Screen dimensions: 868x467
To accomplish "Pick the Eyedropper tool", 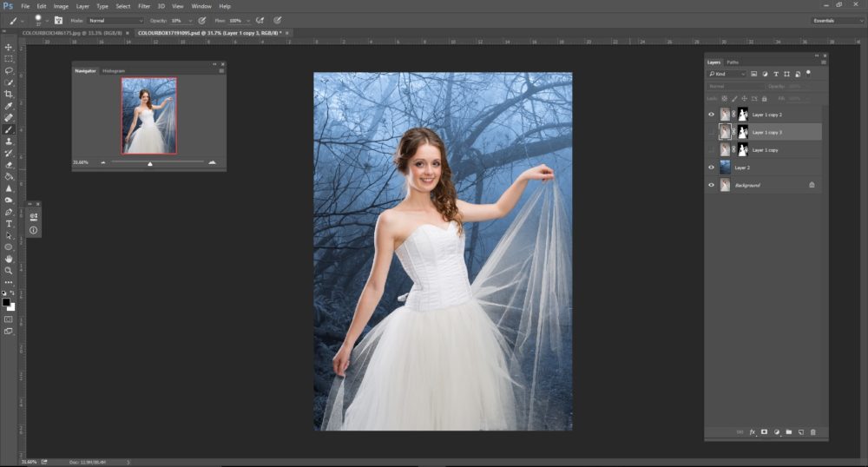I will click(x=9, y=106).
